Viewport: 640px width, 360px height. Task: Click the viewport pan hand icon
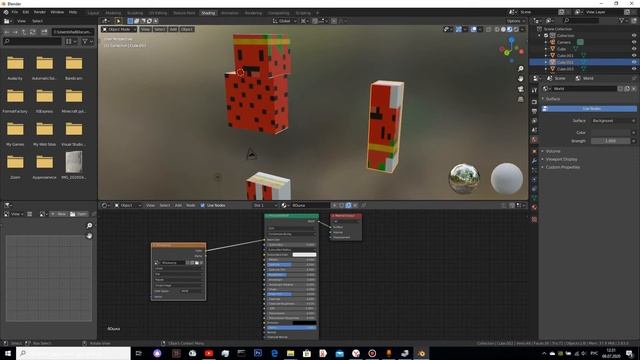tap(520, 79)
